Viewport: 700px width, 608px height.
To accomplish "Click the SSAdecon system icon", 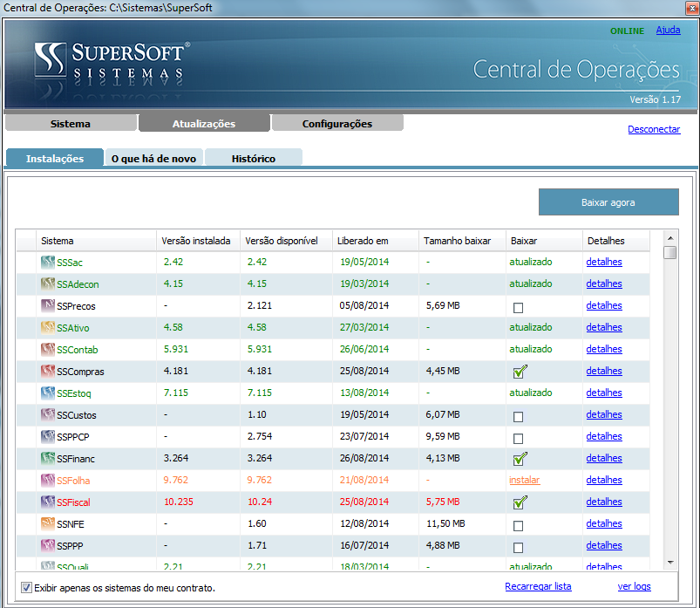I will pos(48,284).
